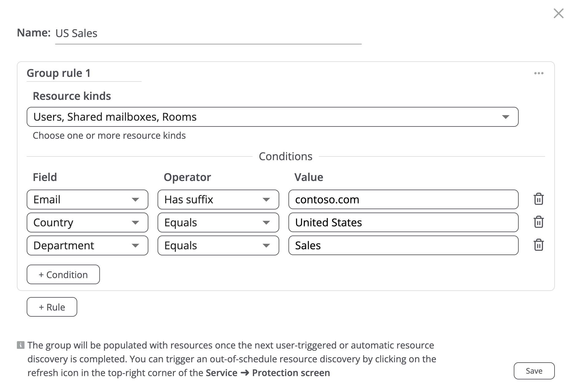Add a new condition to rule
Viewport: 572px width, 392px height.
63,274
